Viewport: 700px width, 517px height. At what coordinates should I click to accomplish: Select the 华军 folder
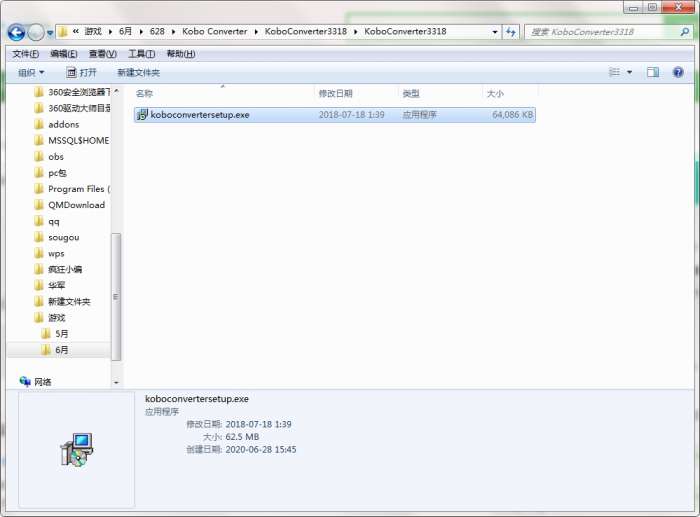(50, 285)
